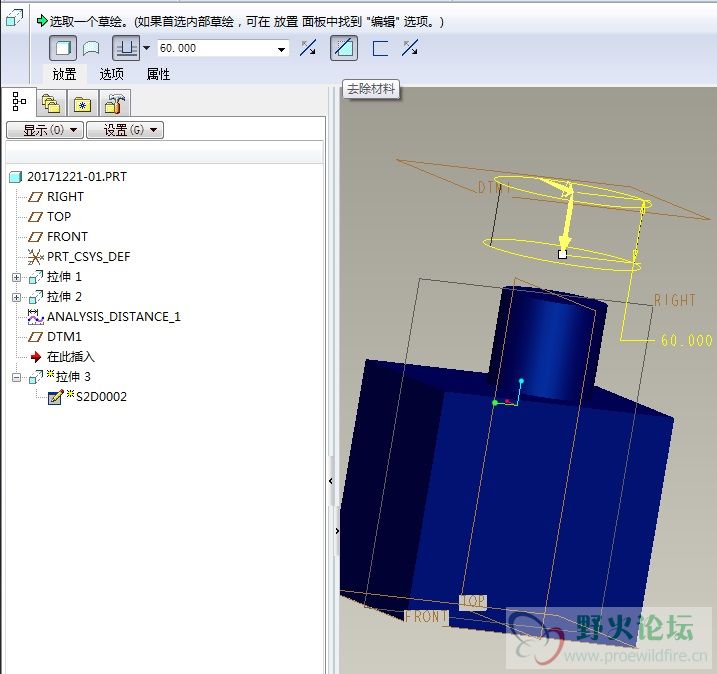Click the white depth drag handle in viewport
The height and width of the screenshot is (674, 717).
click(x=562, y=254)
